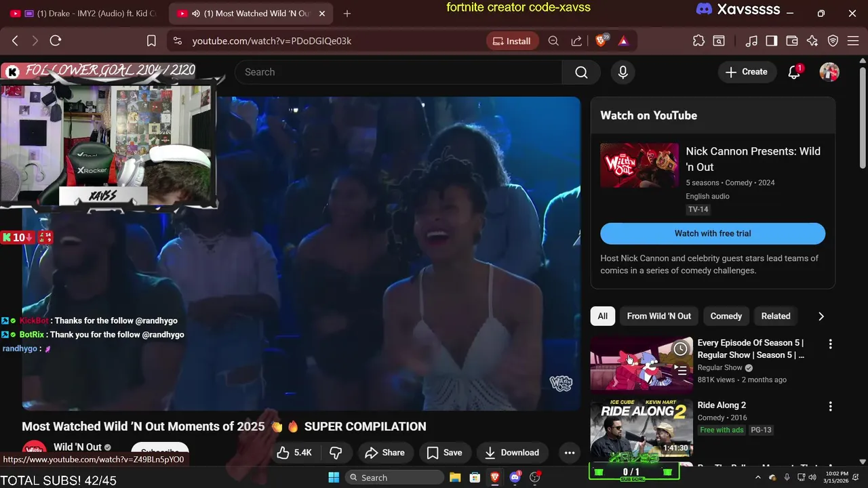Open Leo AI sparkle icon

coord(812,41)
